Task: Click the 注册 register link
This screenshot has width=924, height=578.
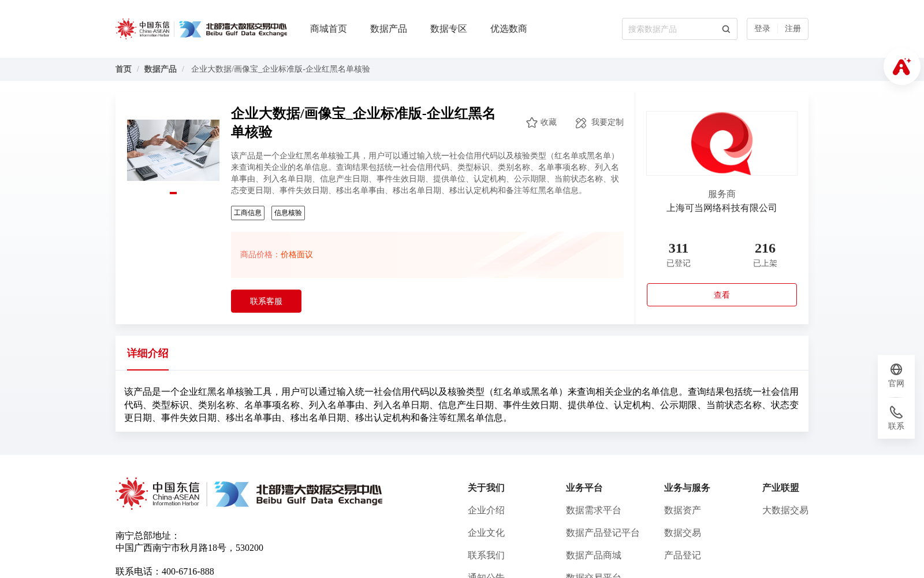Action: [x=793, y=29]
